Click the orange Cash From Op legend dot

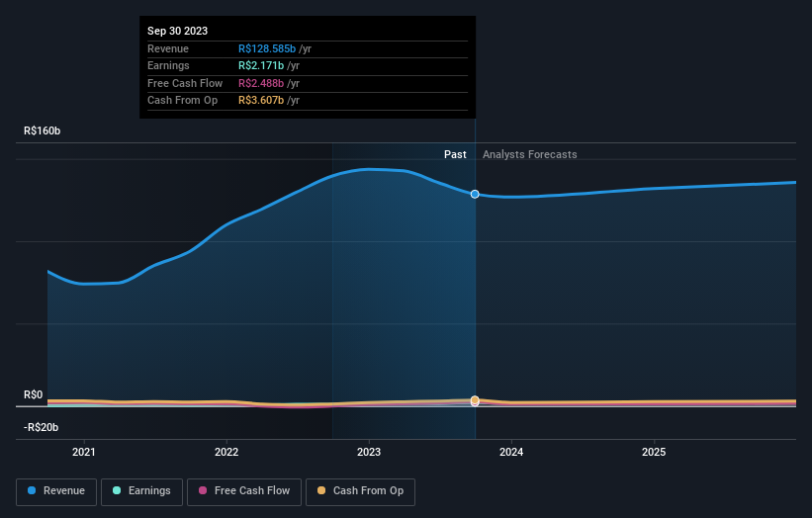coord(321,490)
